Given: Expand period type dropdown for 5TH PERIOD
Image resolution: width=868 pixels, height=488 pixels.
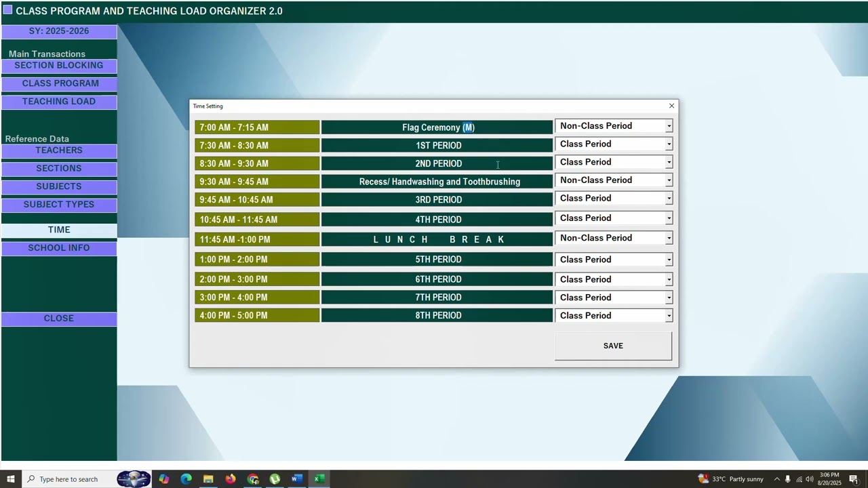Looking at the screenshot, I should pos(669,260).
